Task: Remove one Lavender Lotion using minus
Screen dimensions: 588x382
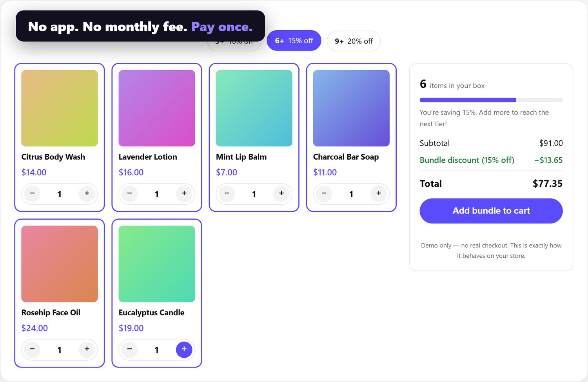Action: tap(129, 193)
